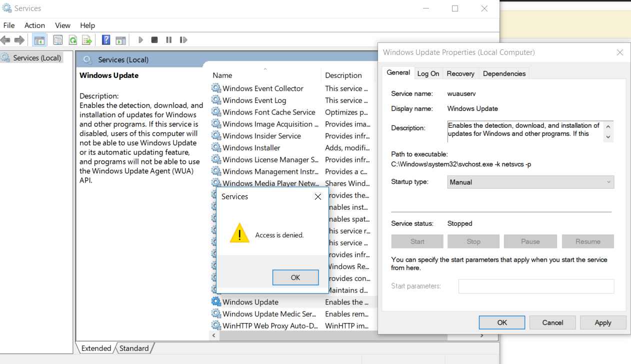The height and width of the screenshot is (364, 631).
Task: Open the Help menu
Action: click(87, 25)
